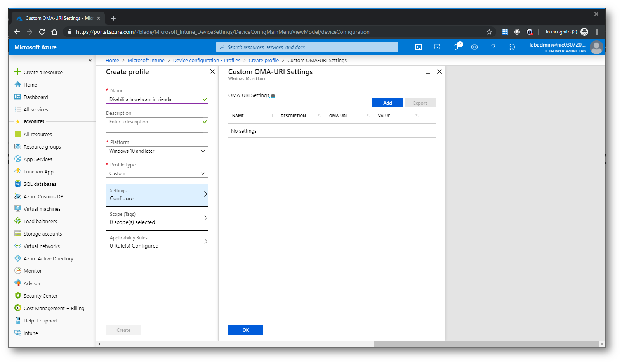Click the Create button
The height and width of the screenshot is (364, 622).
click(123, 330)
